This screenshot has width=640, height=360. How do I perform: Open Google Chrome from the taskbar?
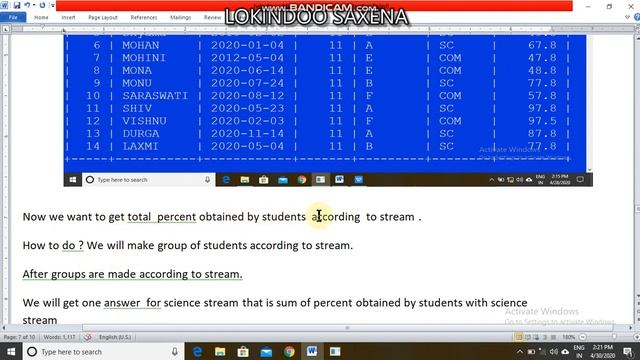289,351
